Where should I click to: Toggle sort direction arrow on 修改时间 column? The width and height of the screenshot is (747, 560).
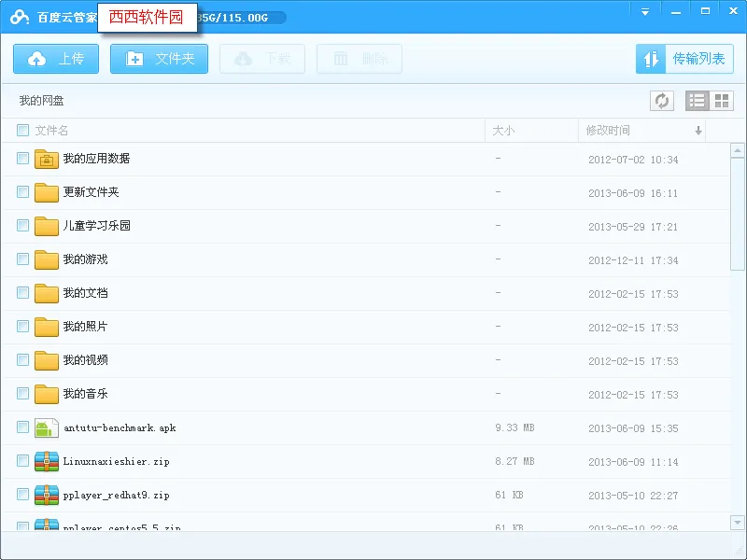(x=698, y=131)
